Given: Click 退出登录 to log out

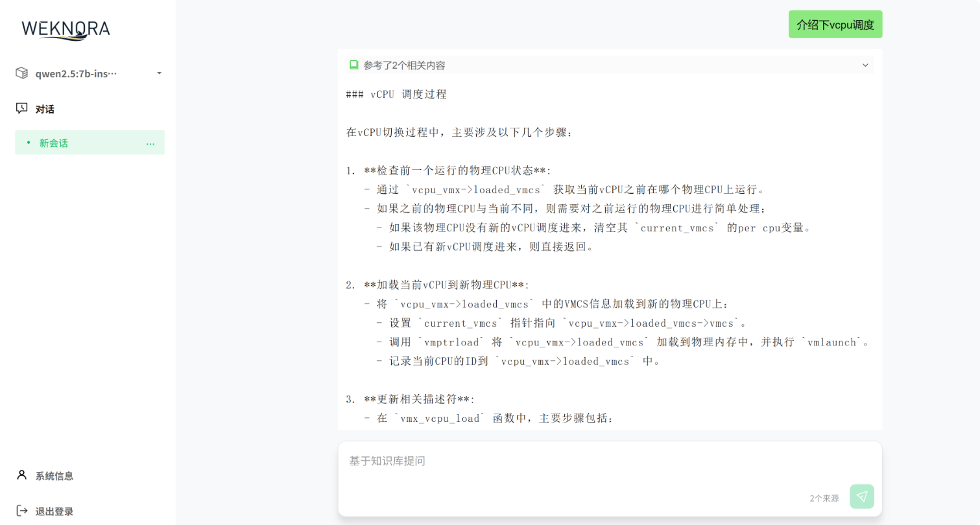Looking at the screenshot, I should [x=54, y=510].
